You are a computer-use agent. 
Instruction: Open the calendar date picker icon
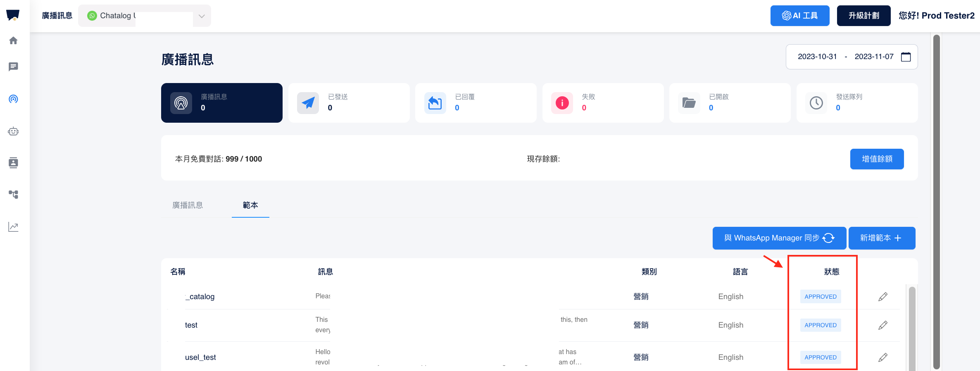point(906,57)
